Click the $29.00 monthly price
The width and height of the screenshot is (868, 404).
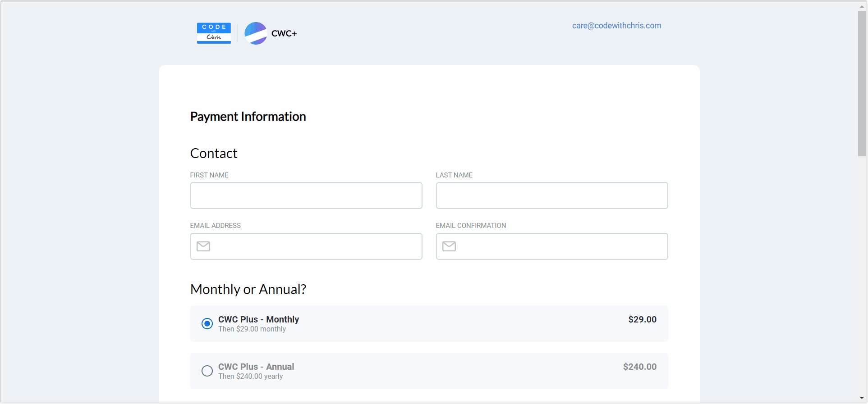click(642, 319)
